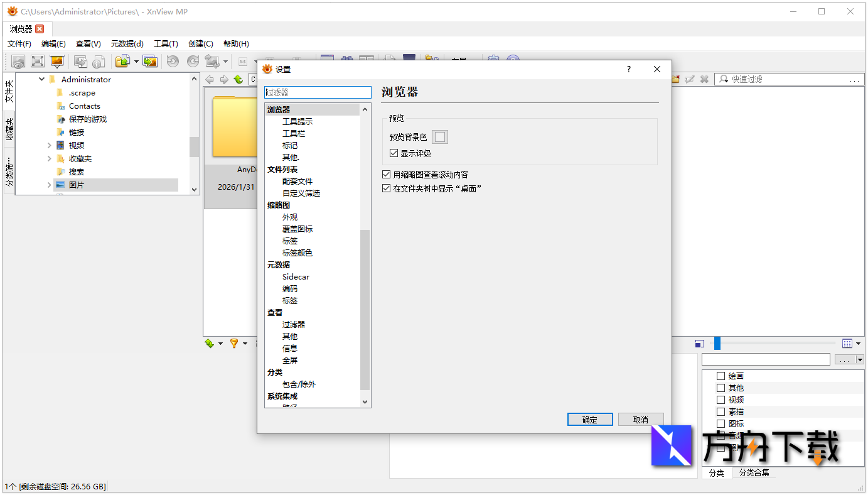This screenshot has height=495, width=868.
Task: Click the 预览背景色 color swatch
Action: (x=440, y=136)
